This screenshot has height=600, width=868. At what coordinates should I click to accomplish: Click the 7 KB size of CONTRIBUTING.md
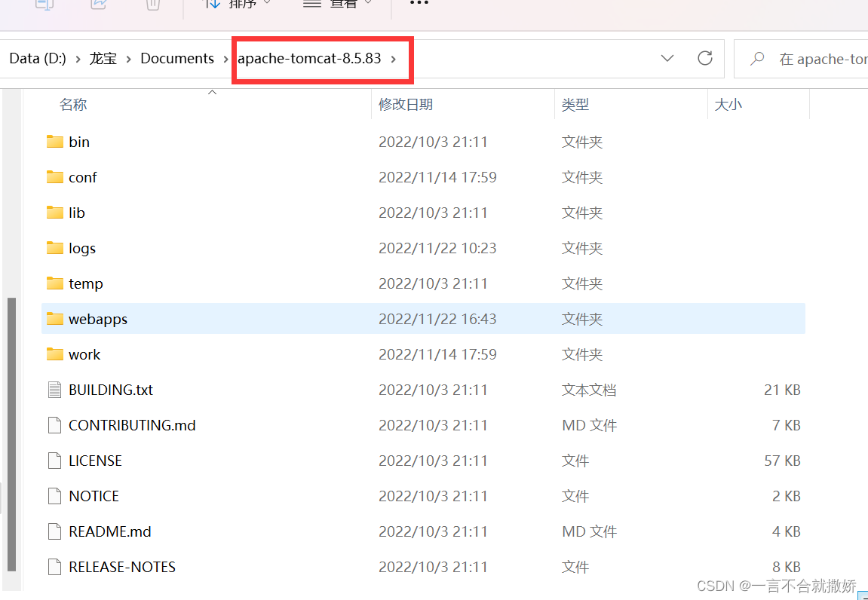pos(787,425)
